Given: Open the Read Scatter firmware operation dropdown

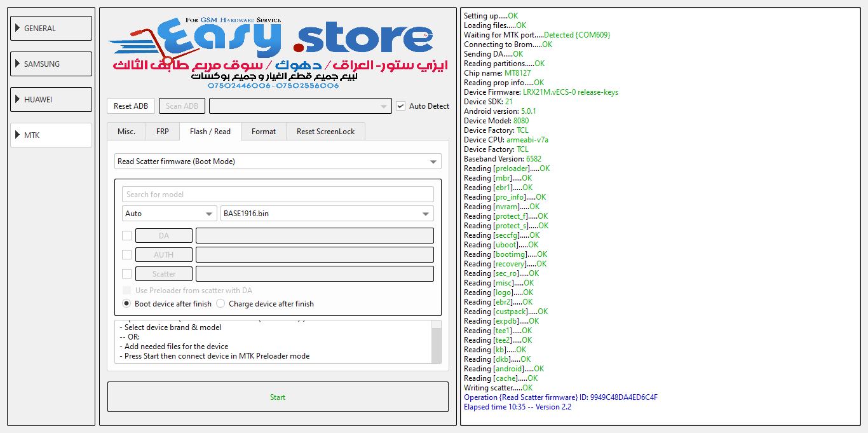Looking at the screenshot, I should click(278, 162).
